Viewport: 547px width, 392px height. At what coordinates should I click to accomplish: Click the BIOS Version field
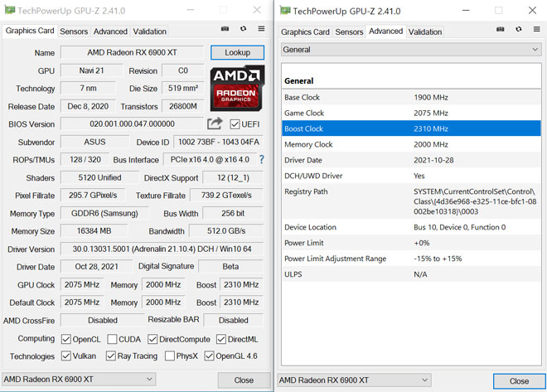click(132, 123)
